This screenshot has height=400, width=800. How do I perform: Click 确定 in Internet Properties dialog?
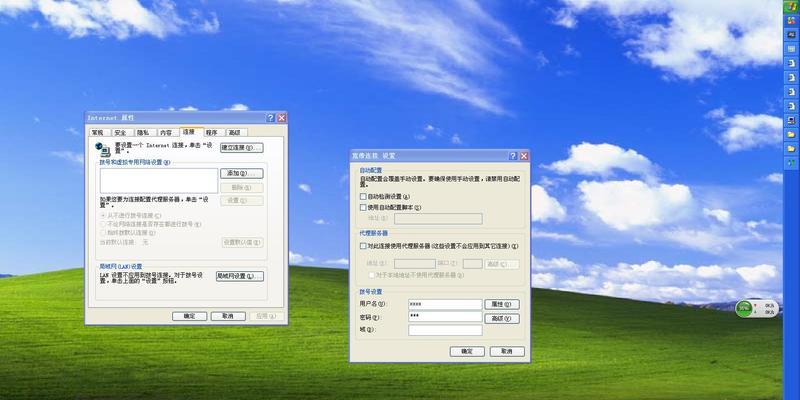click(189, 316)
